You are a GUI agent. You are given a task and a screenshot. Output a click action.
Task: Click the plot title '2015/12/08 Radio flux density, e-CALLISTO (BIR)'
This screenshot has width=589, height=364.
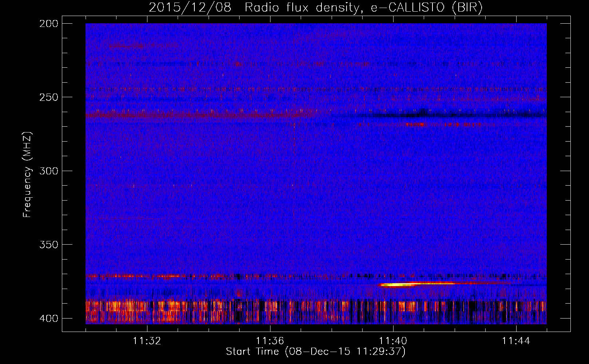click(316, 8)
